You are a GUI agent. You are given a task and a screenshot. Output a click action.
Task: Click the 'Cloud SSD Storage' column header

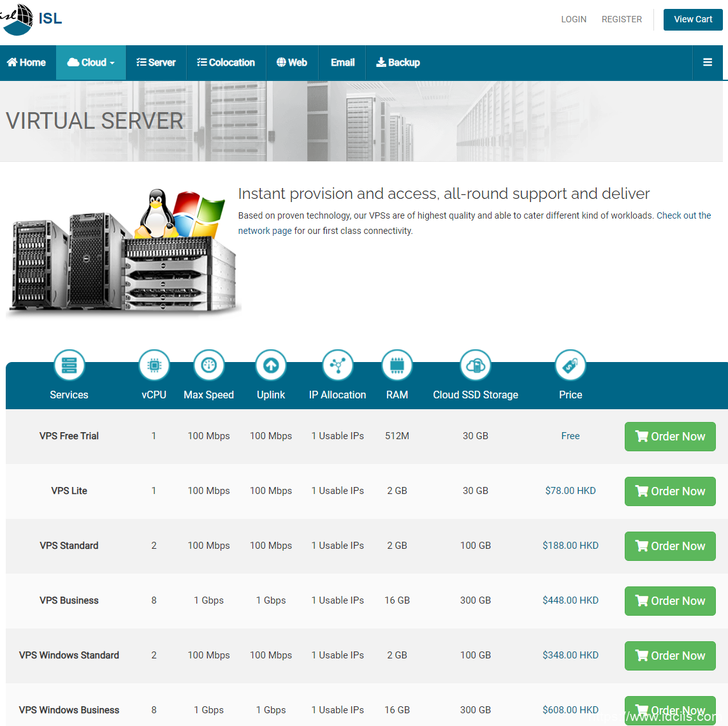pyautogui.click(x=476, y=395)
